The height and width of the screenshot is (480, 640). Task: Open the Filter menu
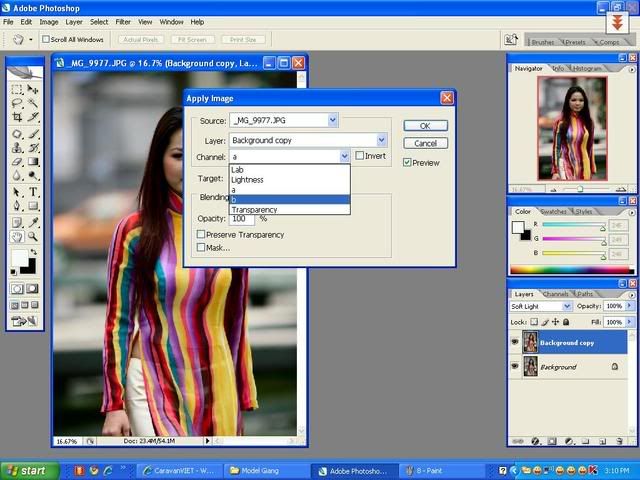(123, 22)
